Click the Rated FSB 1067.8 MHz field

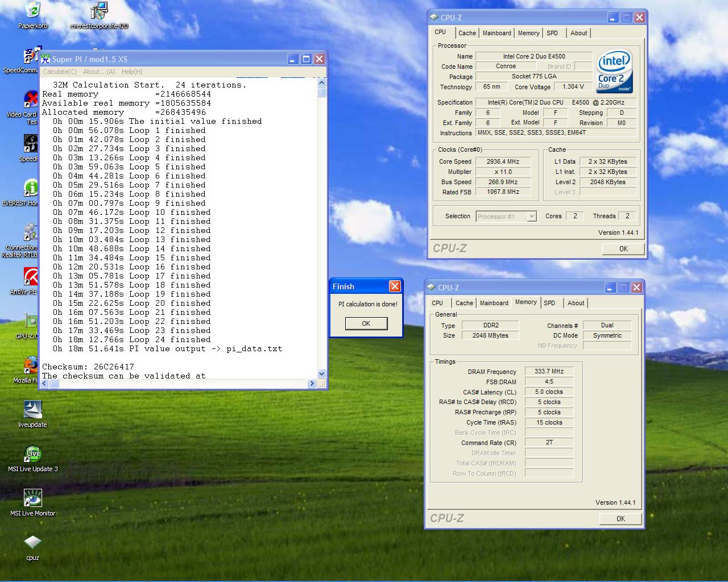[503, 192]
